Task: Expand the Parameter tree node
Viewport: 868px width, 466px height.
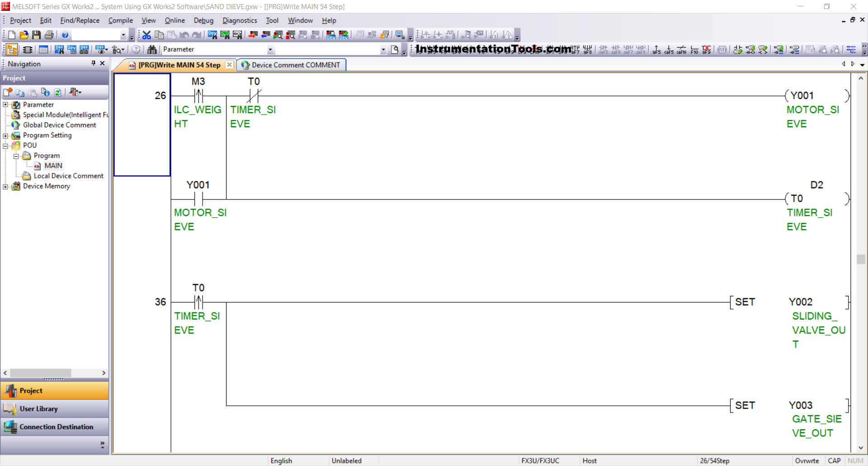Action: click(5, 105)
